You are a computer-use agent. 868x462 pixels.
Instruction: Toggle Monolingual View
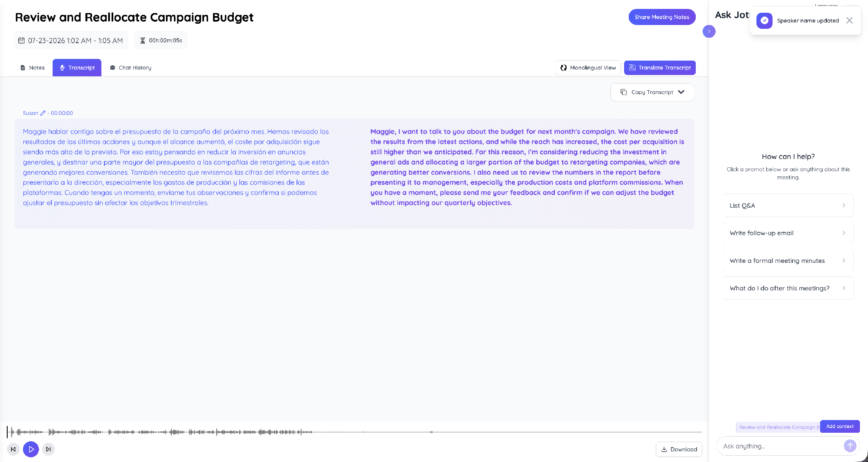[588, 68]
